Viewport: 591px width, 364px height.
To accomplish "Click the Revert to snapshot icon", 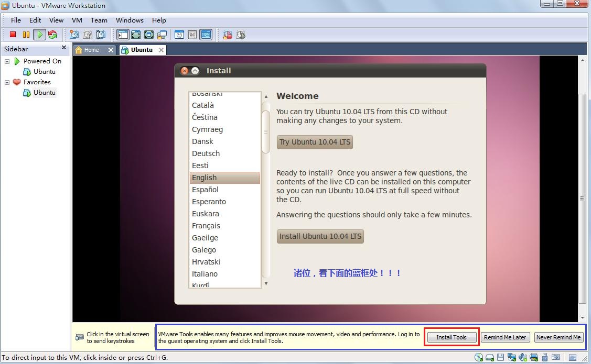I will pyautogui.click(x=88, y=35).
